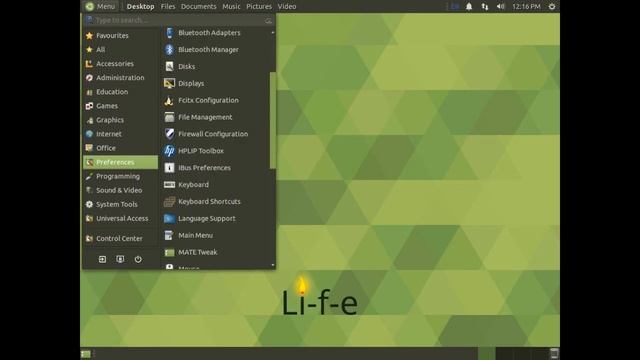Open Keyboard preferences icon
Viewport: 640px width, 360px height.
[169, 184]
